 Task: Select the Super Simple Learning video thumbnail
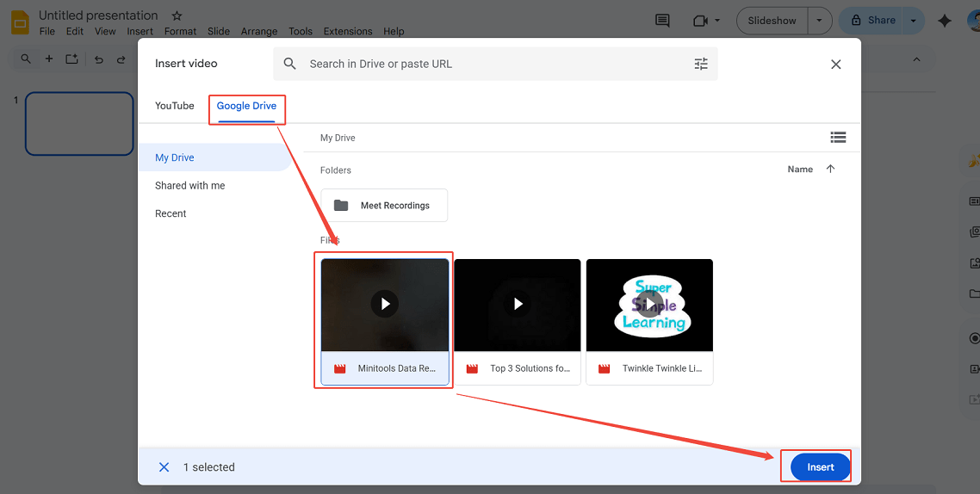point(649,305)
